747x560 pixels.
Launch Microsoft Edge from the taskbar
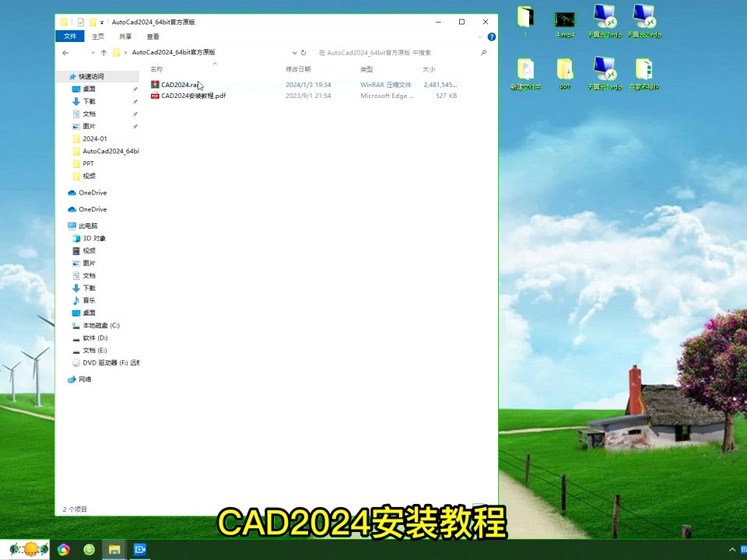pos(63,550)
